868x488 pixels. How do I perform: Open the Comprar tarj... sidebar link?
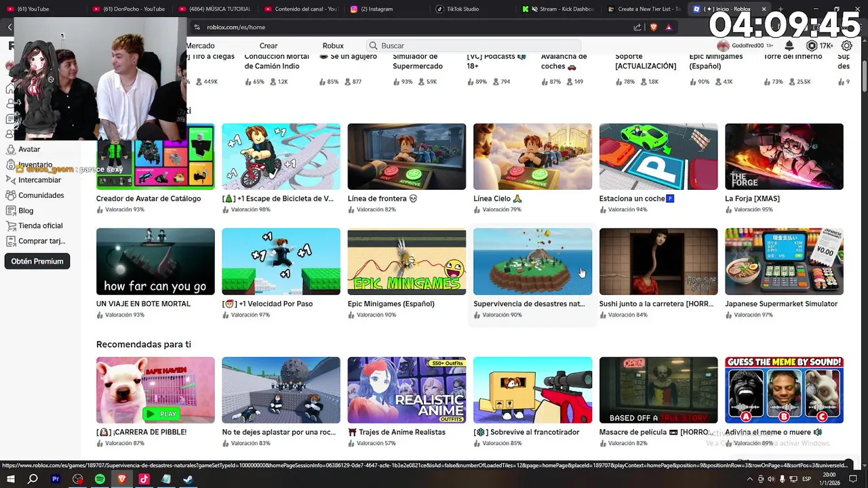pyautogui.click(x=41, y=241)
